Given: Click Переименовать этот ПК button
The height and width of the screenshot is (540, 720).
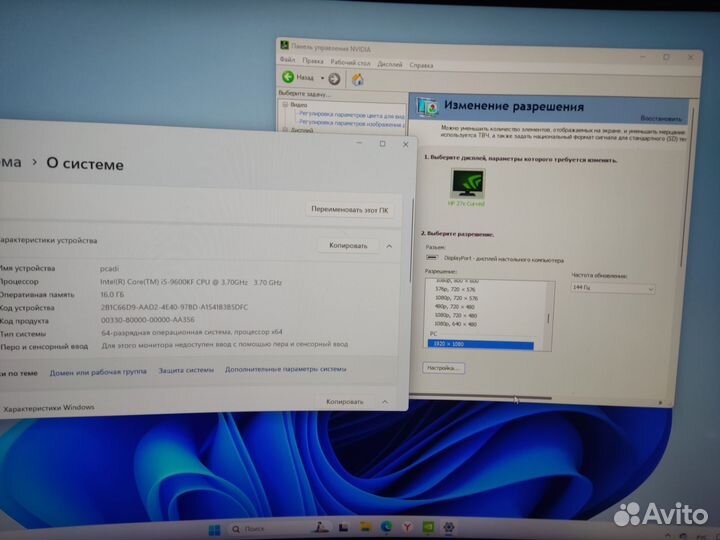Looking at the screenshot, I should click(x=350, y=210).
